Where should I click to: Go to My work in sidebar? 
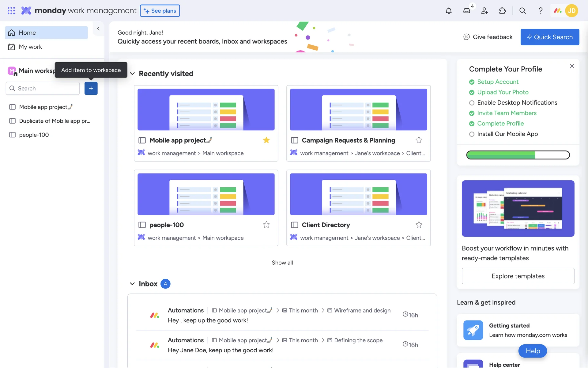coord(30,47)
